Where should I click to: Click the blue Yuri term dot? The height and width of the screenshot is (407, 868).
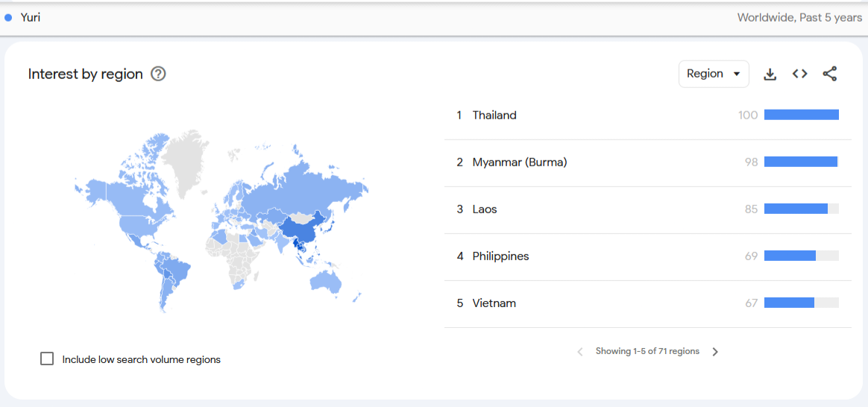[x=8, y=18]
